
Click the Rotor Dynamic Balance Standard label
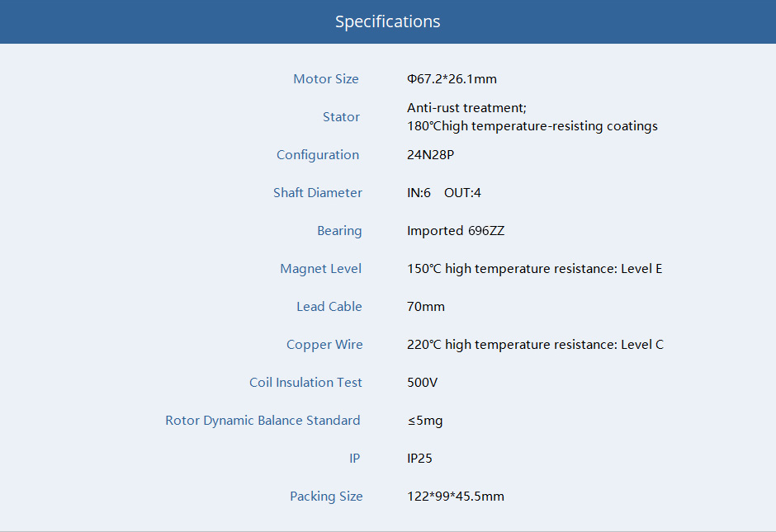click(x=263, y=421)
